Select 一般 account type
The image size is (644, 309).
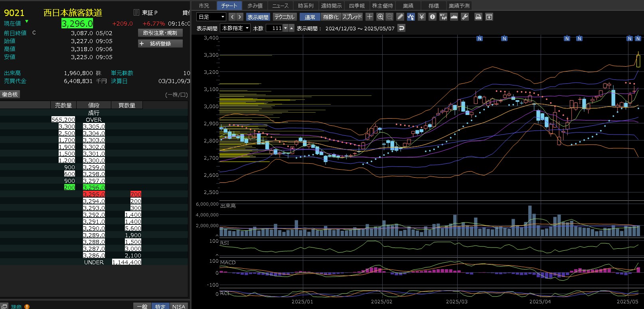click(142, 306)
